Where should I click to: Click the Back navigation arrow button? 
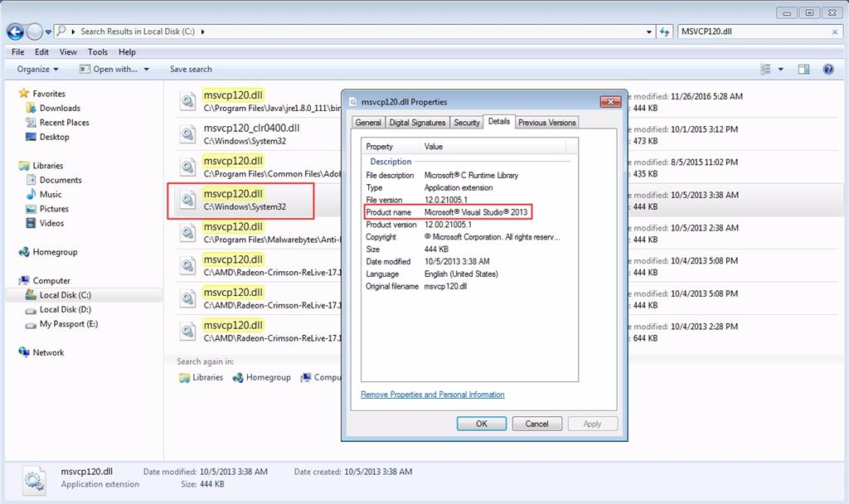click(15, 32)
